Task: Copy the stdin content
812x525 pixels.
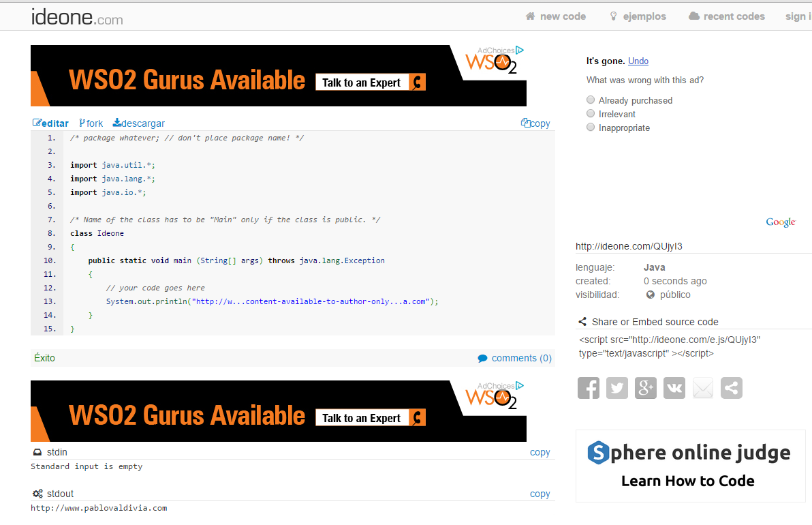Action: [540, 453]
